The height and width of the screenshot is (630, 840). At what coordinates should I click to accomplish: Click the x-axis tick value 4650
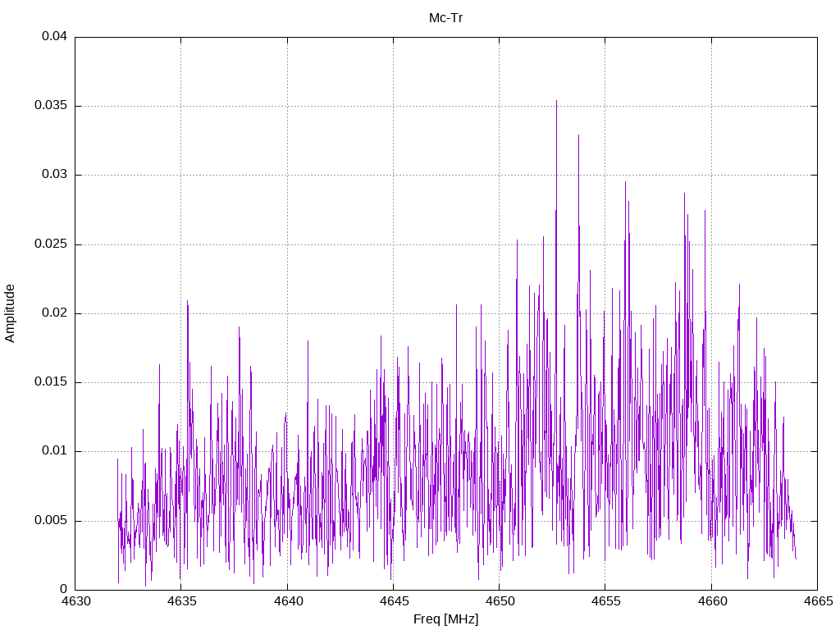(500, 601)
